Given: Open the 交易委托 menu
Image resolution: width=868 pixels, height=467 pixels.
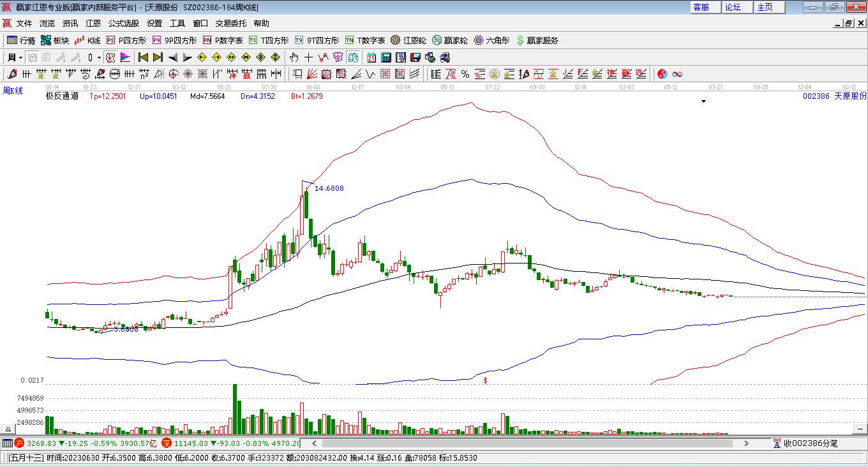Looking at the screenshot, I should pos(231,24).
